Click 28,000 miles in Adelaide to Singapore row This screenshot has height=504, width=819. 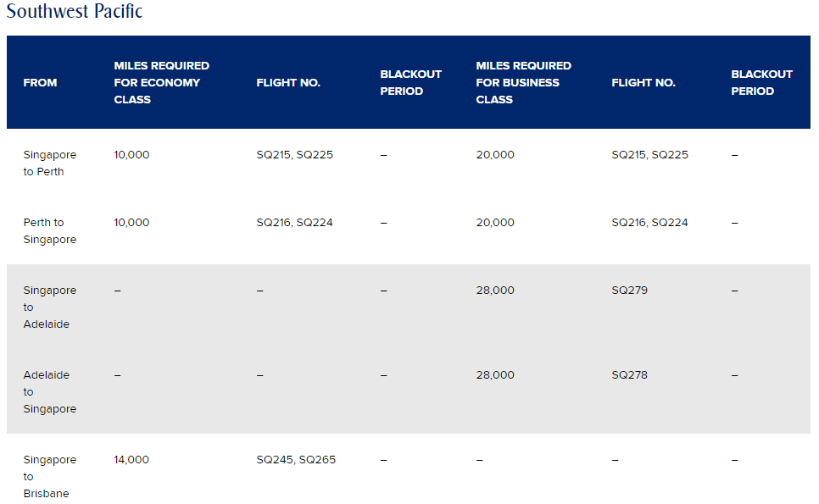495,375
